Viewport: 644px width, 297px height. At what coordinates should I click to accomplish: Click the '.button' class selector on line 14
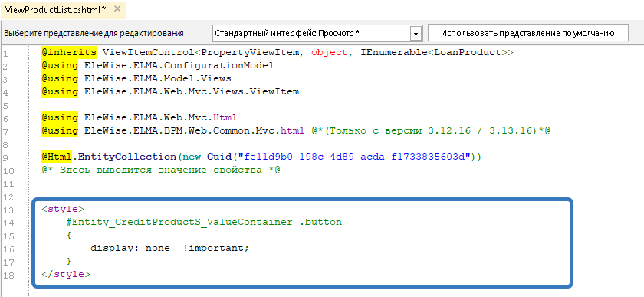pyautogui.click(x=320, y=222)
